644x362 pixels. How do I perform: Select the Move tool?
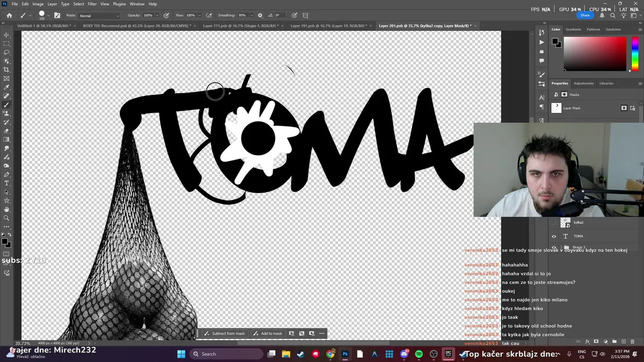pos(7,35)
